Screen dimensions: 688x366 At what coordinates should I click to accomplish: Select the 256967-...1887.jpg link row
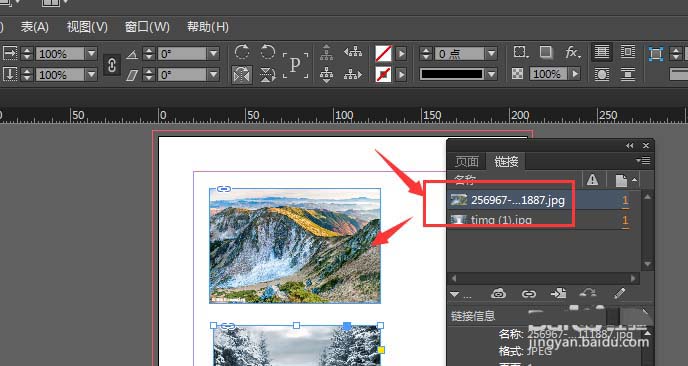[x=544, y=201]
